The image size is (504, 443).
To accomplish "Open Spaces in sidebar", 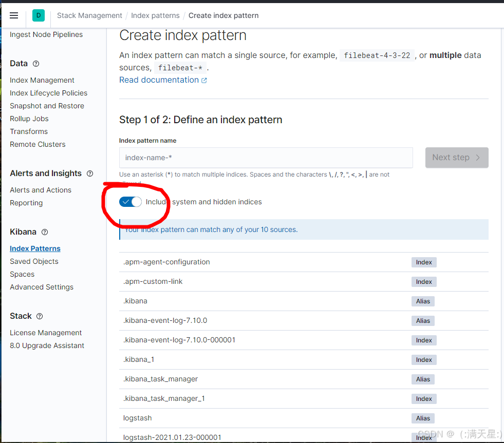I will [22, 274].
